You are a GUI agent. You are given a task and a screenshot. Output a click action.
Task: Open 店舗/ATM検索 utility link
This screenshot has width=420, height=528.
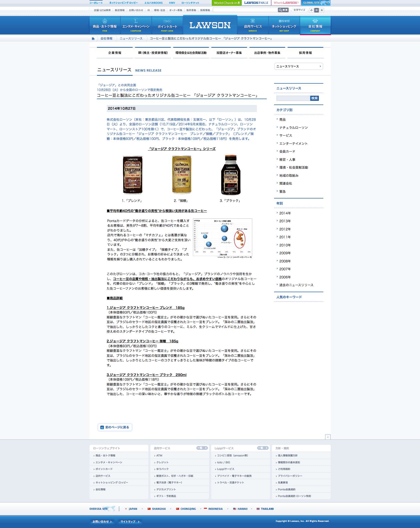coord(102,10)
